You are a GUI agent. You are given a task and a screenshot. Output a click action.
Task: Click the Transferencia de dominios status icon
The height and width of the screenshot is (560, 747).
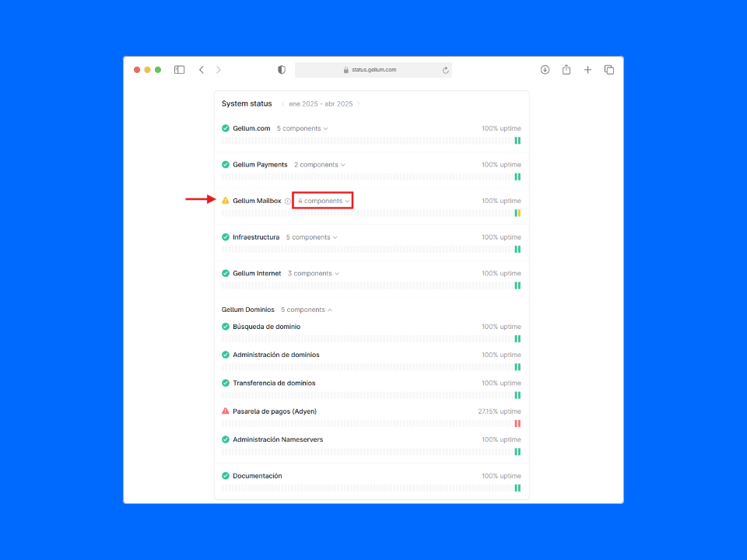coord(226,383)
